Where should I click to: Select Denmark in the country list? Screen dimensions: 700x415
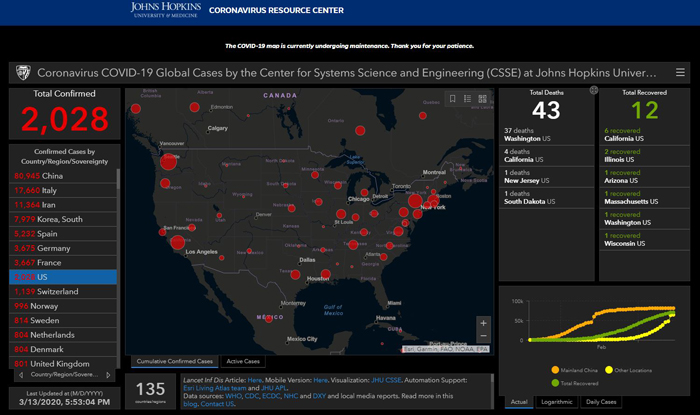63,349
